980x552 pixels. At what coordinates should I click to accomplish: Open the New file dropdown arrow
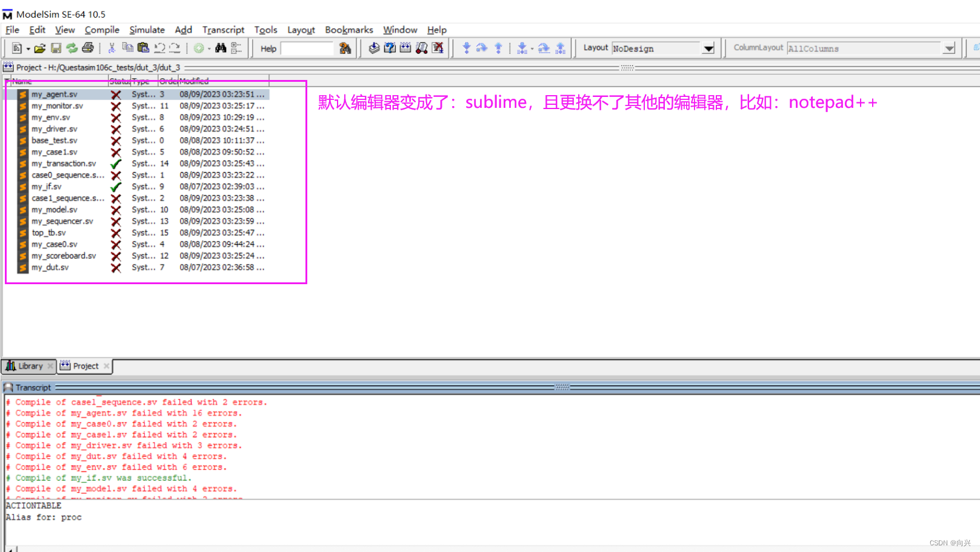[28, 48]
